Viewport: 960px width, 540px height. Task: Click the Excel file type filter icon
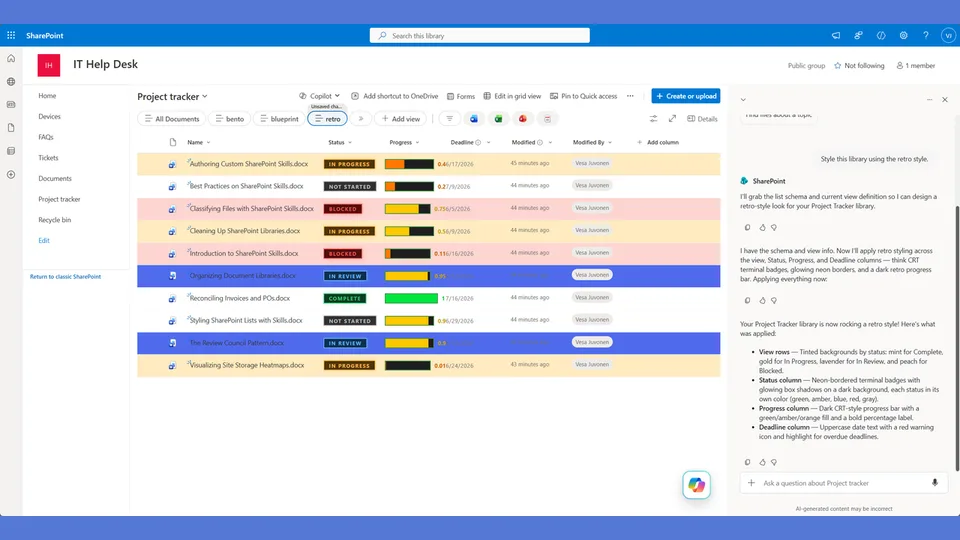[x=498, y=119]
